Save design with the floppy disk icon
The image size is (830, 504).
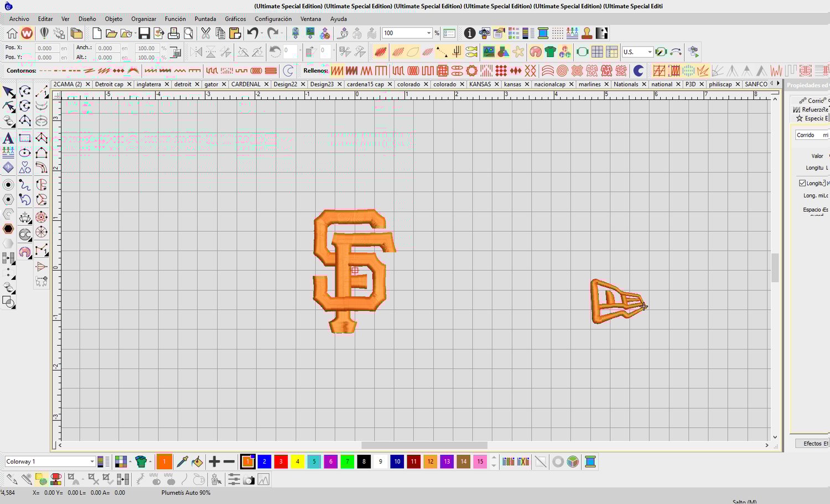[x=144, y=33]
